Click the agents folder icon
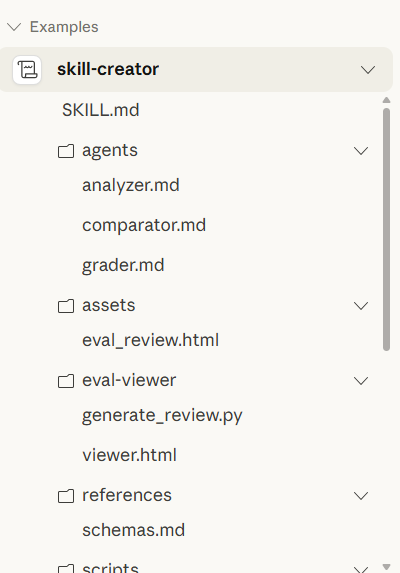400x573 pixels. pyautogui.click(x=66, y=151)
